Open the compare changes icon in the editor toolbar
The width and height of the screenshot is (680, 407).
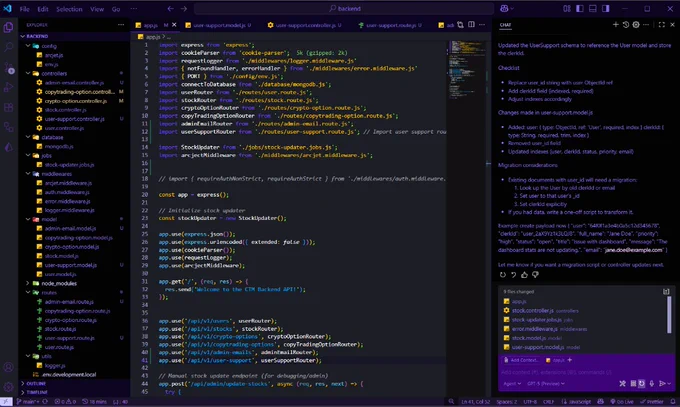click(460, 25)
